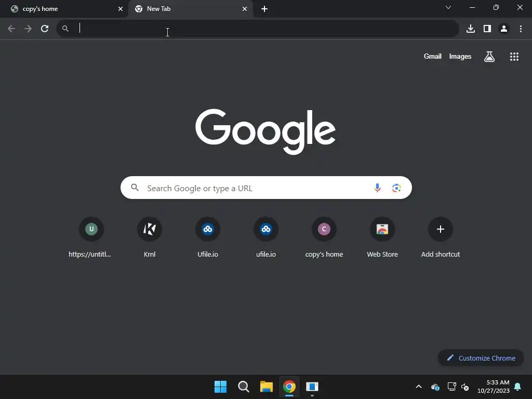Click the Customize Chrome button
This screenshot has width=532, height=399.
tap(481, 358)
